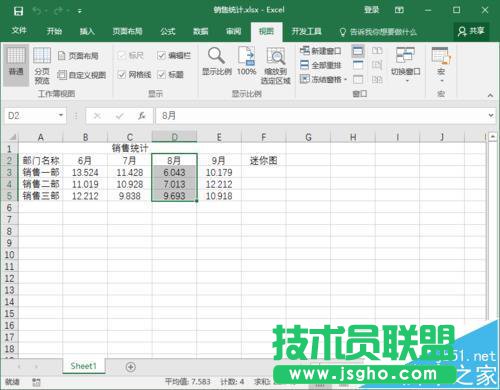Click the Save icon in the title bar
The width and height of the screenshot is (500, 390).
coord(18,11)
